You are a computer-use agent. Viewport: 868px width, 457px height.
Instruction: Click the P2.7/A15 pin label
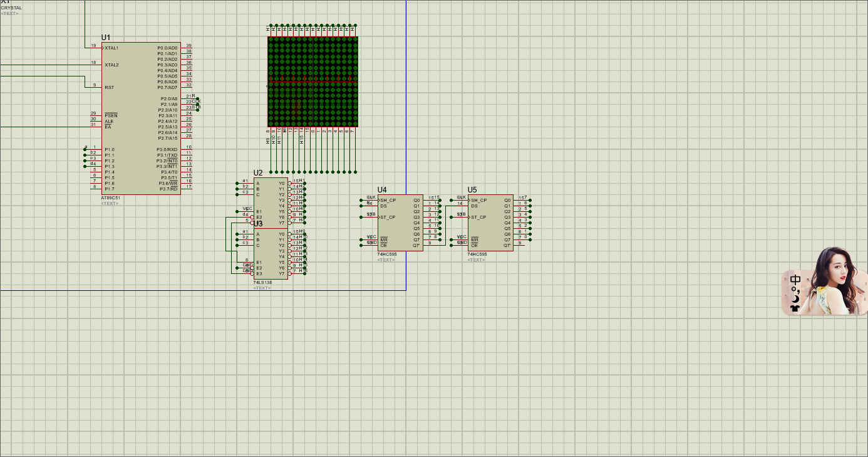[x=168, y=138]
